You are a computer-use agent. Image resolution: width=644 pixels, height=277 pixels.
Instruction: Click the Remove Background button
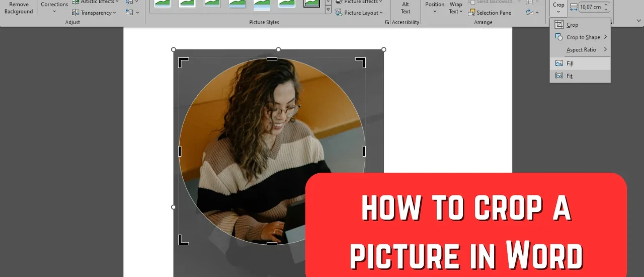point(19,8)
